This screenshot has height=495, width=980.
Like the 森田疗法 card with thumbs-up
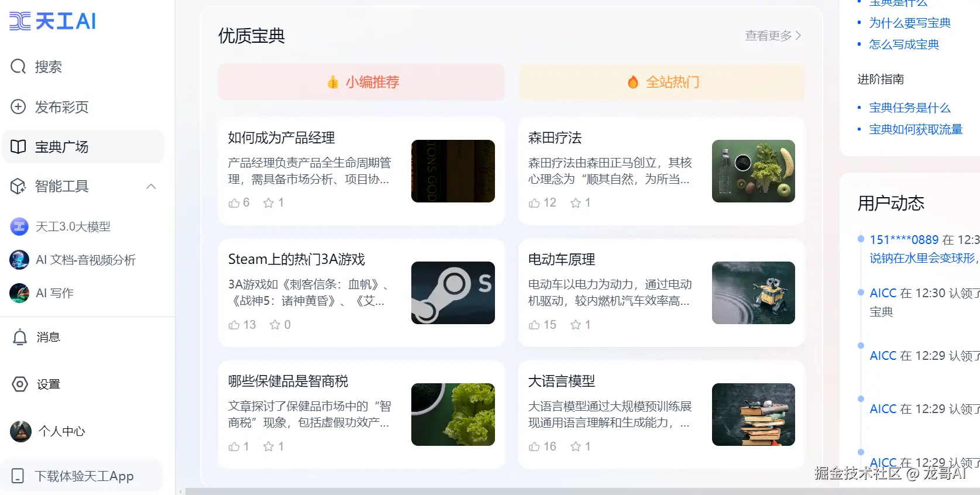pyautogui.click(x=534, y=203)
